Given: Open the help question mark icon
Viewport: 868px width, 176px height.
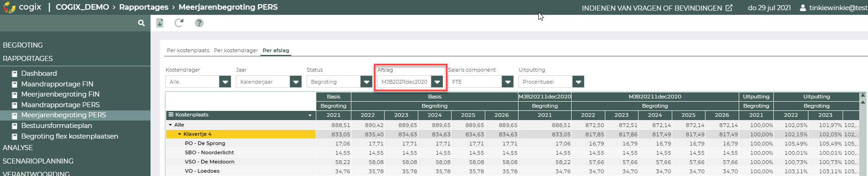Looking at the screenshot, I should tap(199, 23).
